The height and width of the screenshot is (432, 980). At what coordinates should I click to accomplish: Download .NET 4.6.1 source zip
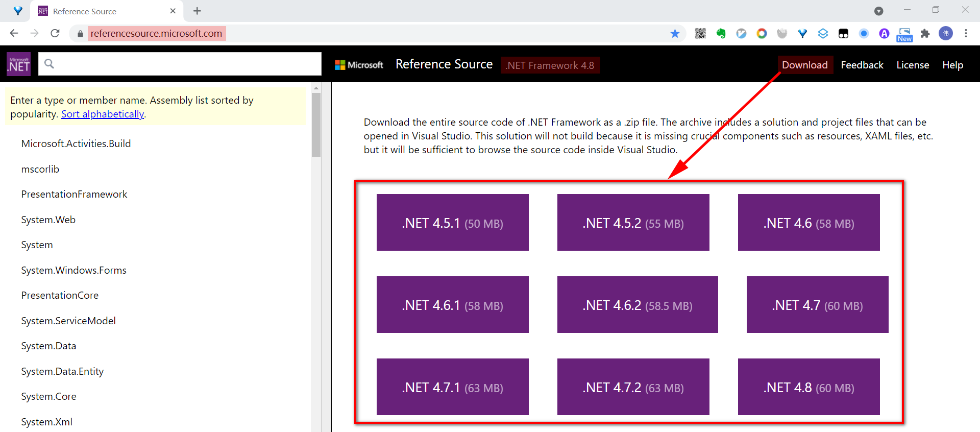(x=453, y=304)
